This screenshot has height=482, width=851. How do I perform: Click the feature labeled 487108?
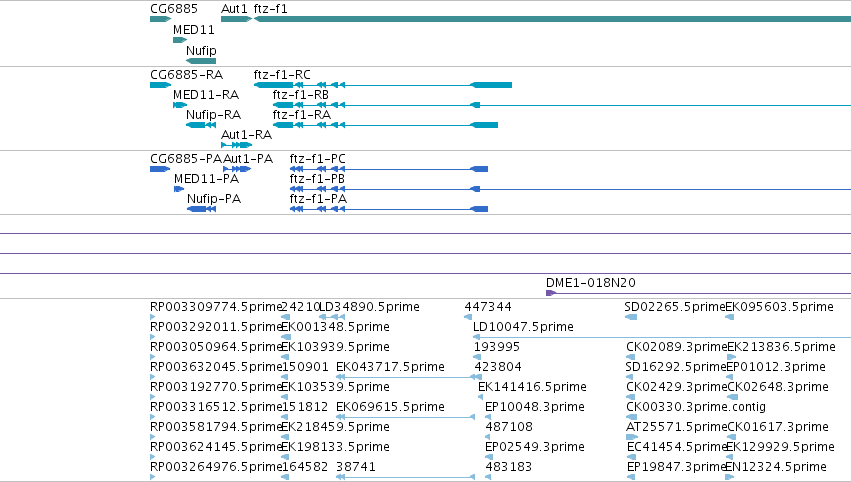509,427
